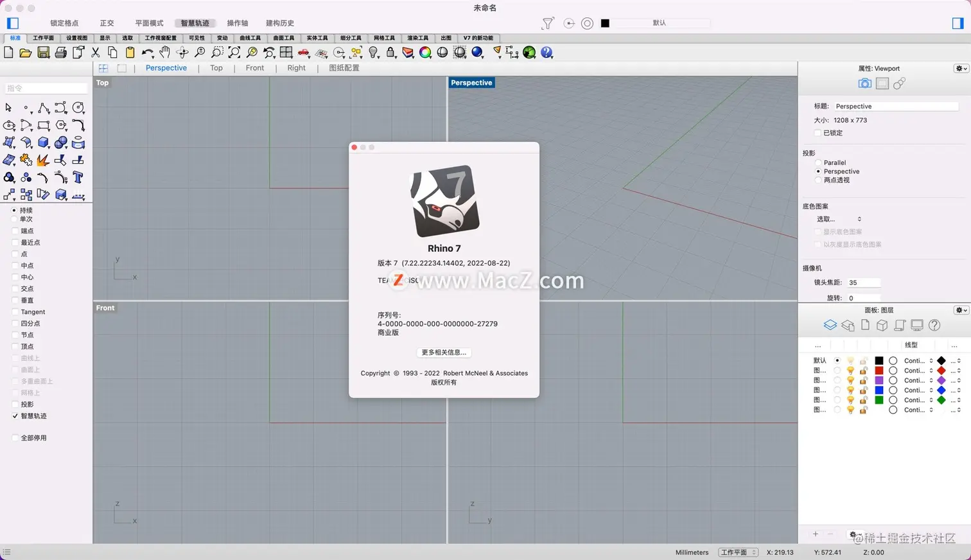Click the puzzle piece Join tool
The image size is (971, 560).
point(26,160)
